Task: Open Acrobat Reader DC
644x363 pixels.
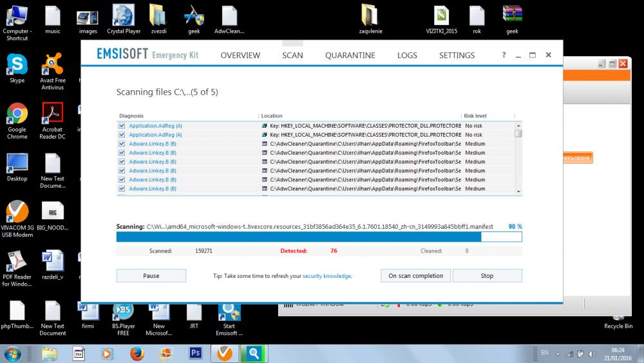Action: [x=53, y=121]
